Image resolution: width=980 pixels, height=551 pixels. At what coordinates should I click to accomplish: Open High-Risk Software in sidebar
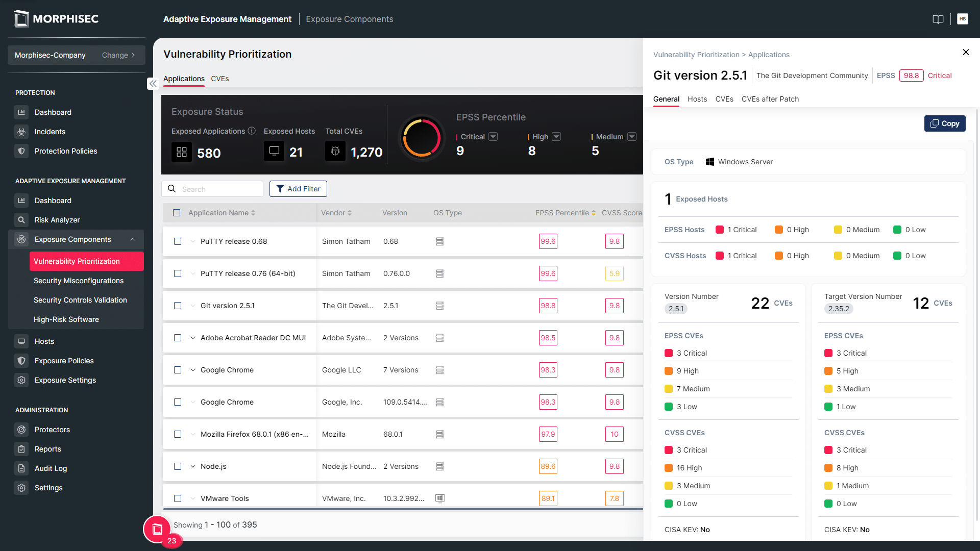pos(66,319)
